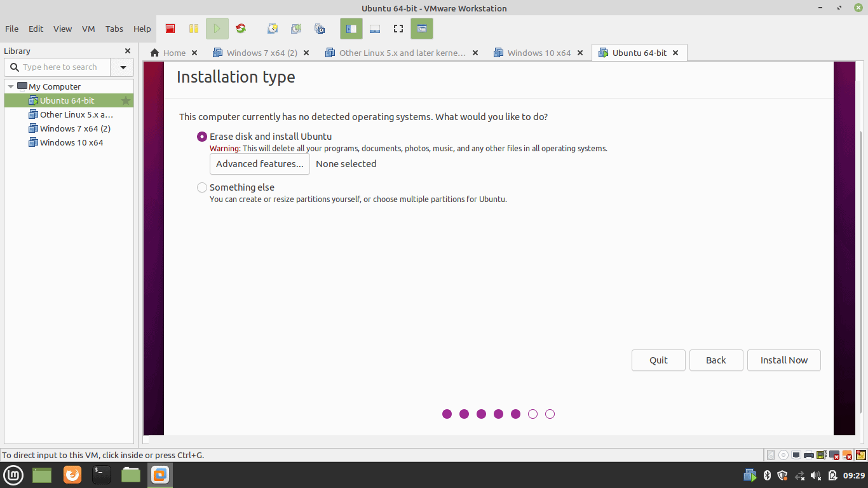The image size is (868, 488).
Task: Click the sound card status icon
Action: (x=822, y=455)
